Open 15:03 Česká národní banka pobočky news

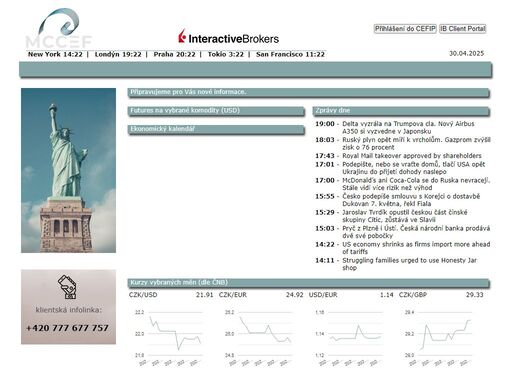point(416,232)
